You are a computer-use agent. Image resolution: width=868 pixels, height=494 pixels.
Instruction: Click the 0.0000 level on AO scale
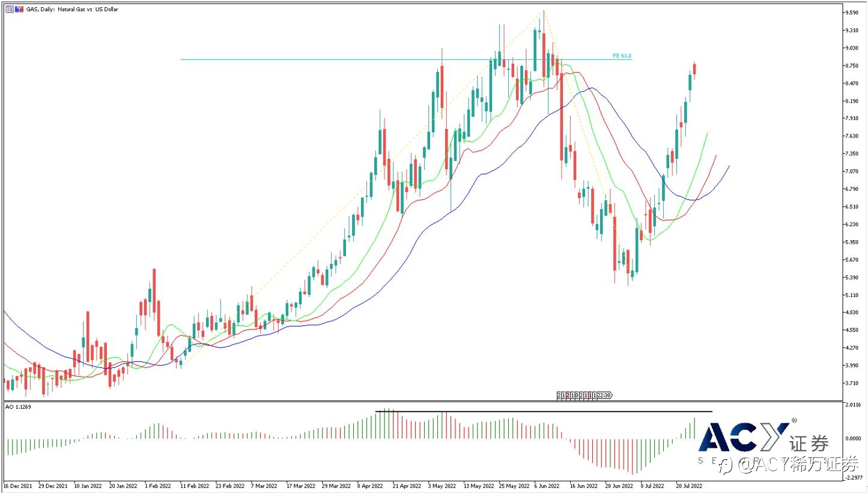point(853,438)
